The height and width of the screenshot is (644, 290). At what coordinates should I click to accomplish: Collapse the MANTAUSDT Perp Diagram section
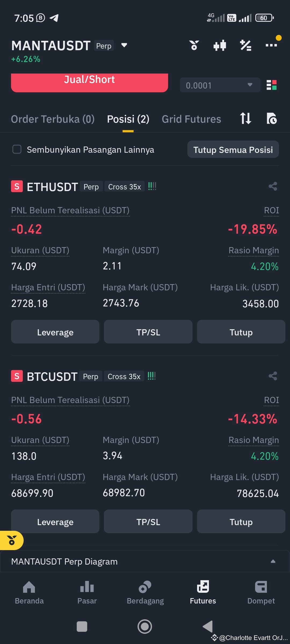pyautogui.click(x=273, y=561)
